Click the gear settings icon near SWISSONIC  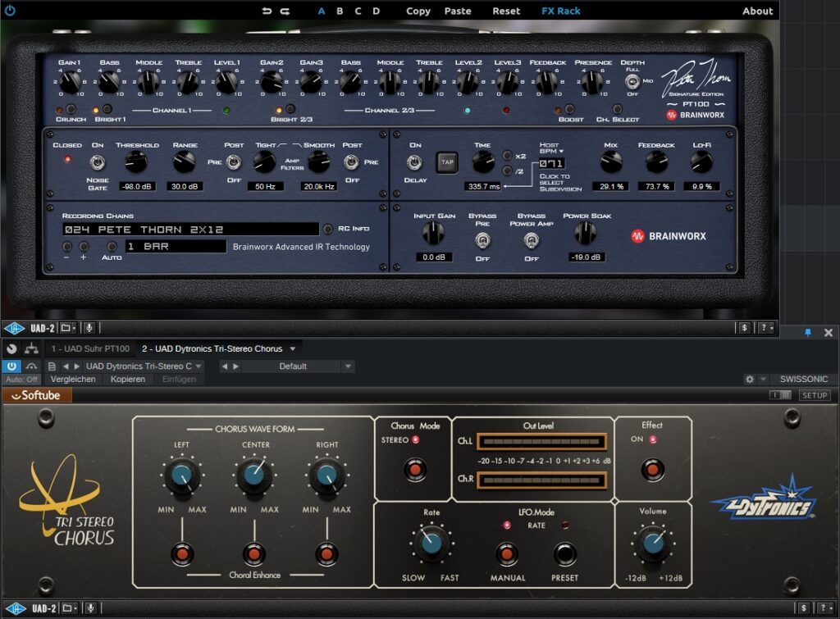[750, 379]
